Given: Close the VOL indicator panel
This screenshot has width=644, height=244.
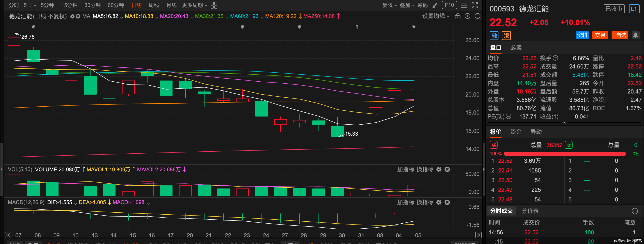Looking at the screenshot, I should pos(447,169).
